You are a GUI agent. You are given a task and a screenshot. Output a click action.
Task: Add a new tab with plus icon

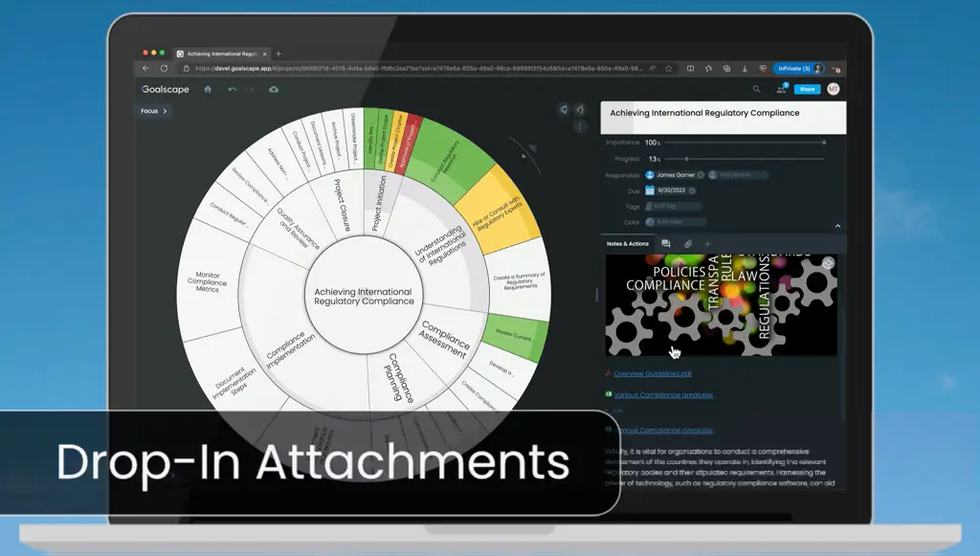(x=707, y=244)
